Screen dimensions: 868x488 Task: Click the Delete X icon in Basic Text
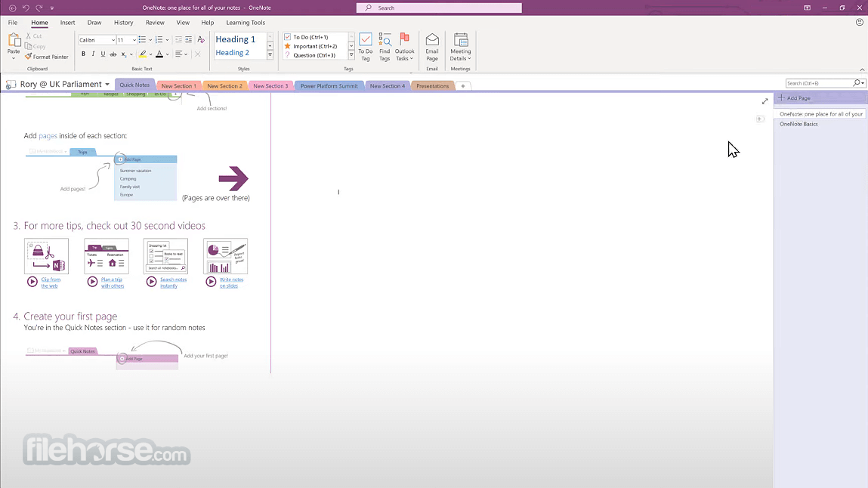point(198,54)
